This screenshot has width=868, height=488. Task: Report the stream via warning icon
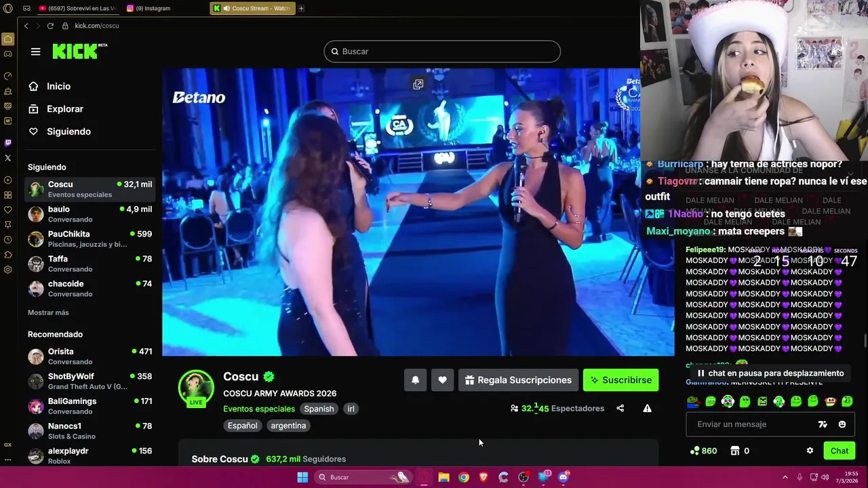647,408
